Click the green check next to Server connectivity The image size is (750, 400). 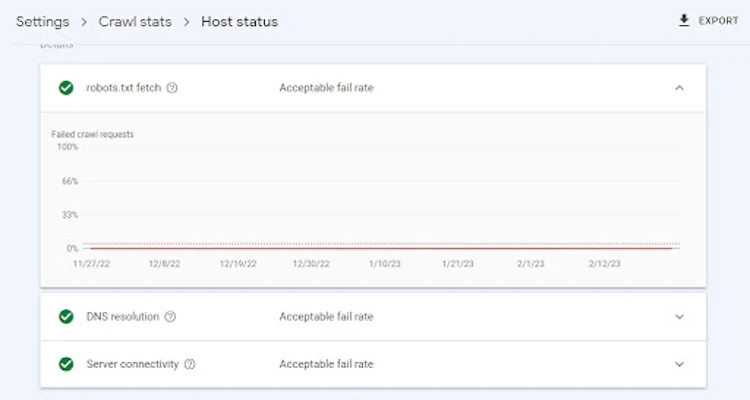pyautogui.click(x=66, y=364)
